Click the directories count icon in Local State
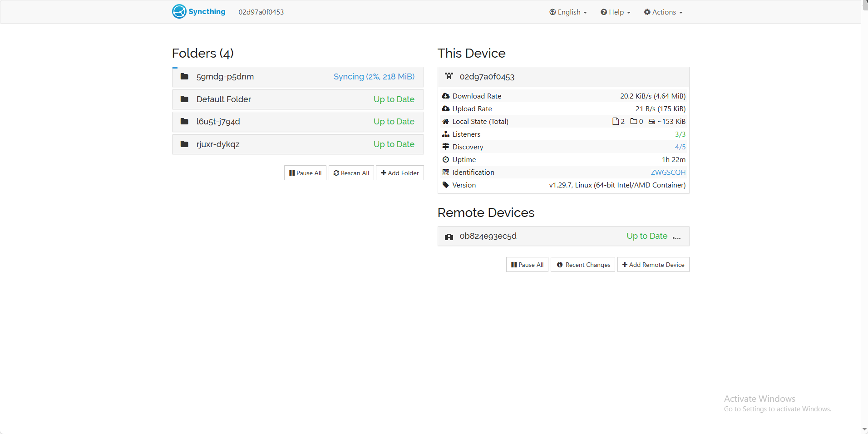This screenshot has width=868, height=434. (x=634, y=121)
